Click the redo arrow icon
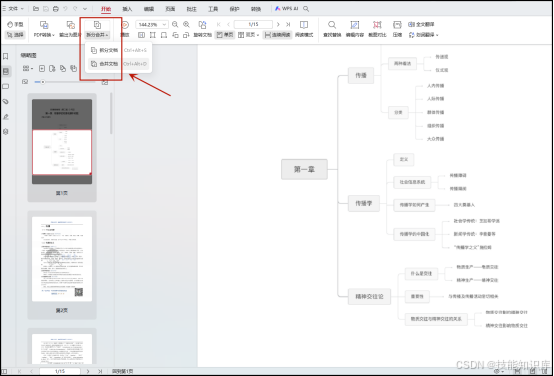 tap(75, 9)
